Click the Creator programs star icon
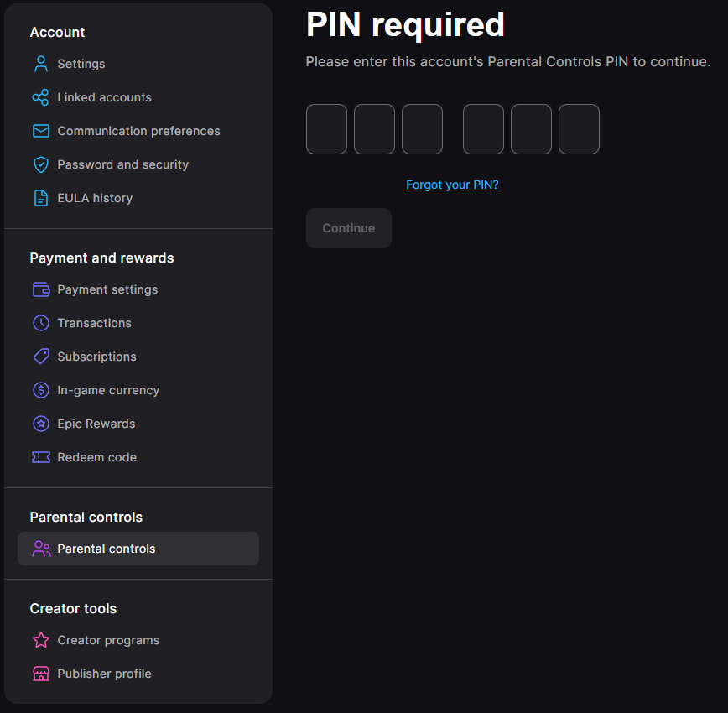Image resolution: width=728 pixels, height=713 pixels. pos(41,640)
